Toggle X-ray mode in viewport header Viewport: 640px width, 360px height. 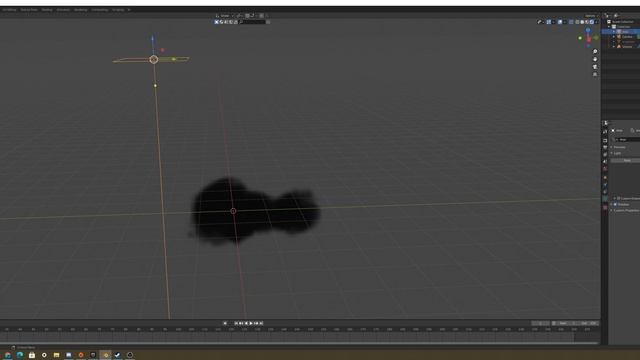coord(571,22)
